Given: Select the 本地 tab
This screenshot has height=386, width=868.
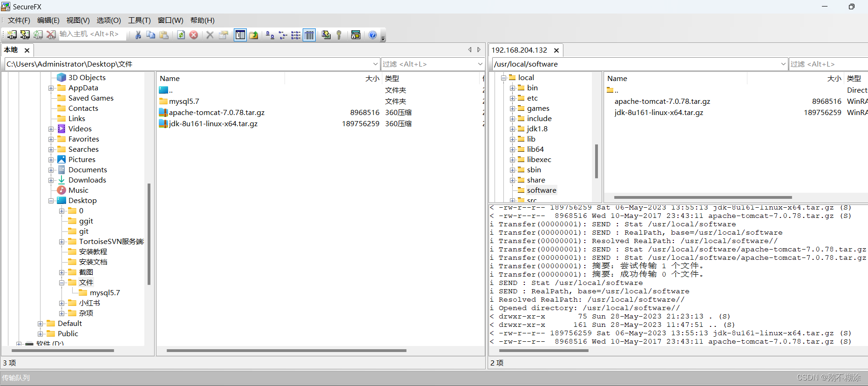Looking at the screenshot, I should point(11,50).
